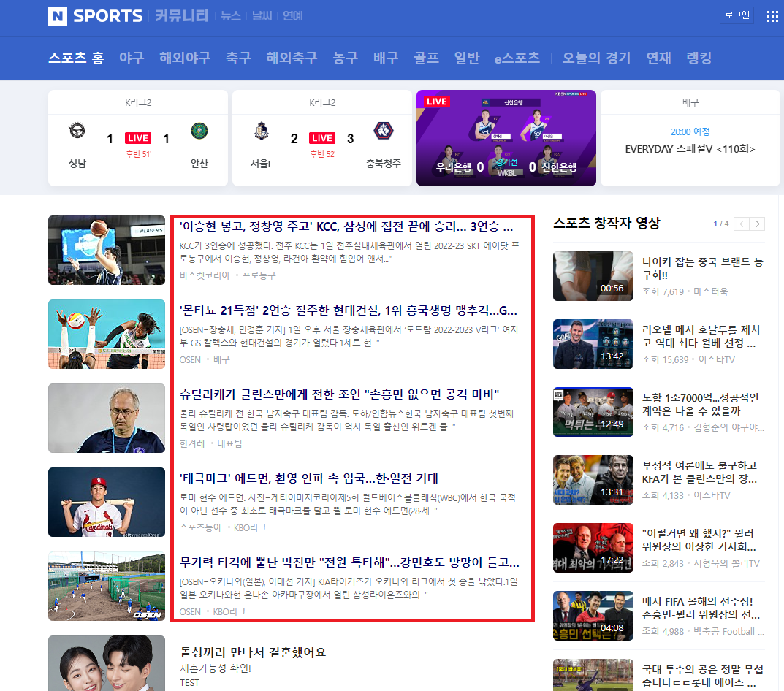
Task: Click the 바스켓코리아 source label
Action: [205, 275]
